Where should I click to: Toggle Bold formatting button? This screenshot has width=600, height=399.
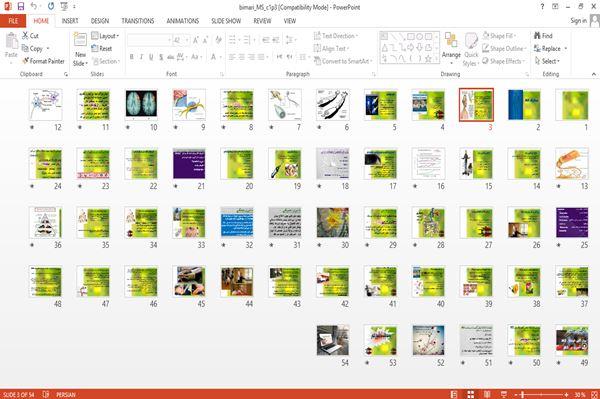tap(132, 57)
